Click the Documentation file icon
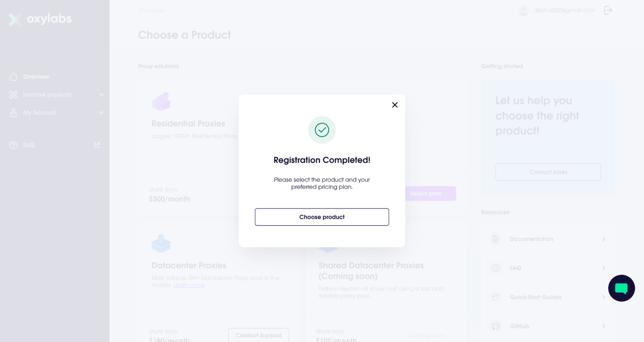This screenshot has height=342, width=644. [x=495, y=239]
